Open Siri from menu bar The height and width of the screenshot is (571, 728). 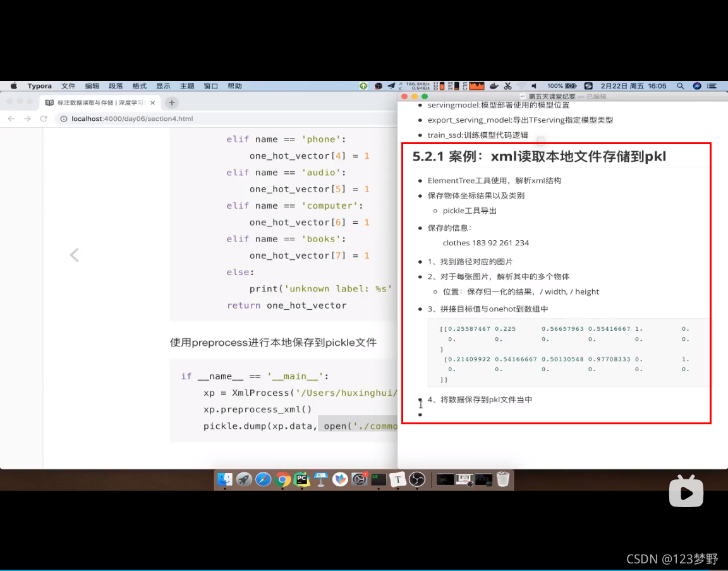tap(697, 86)
